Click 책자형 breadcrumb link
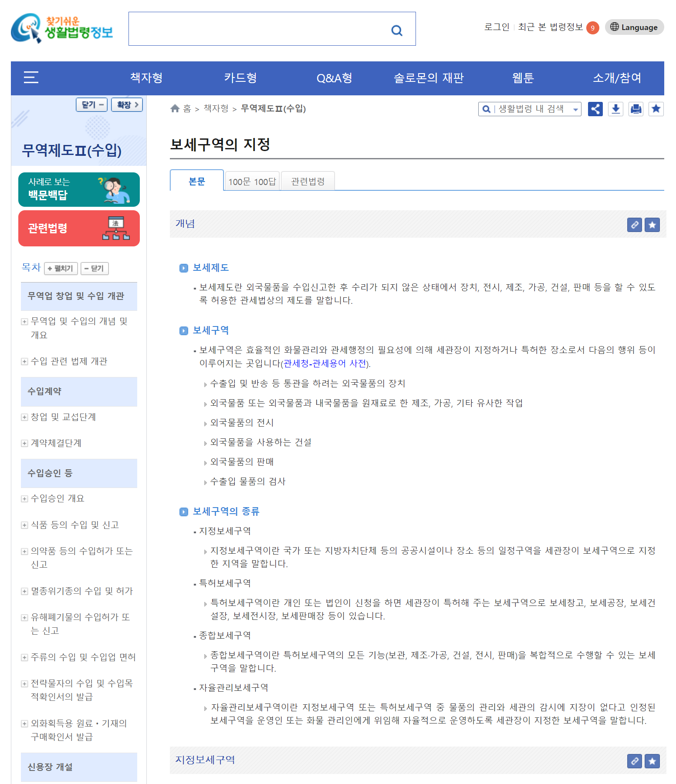 pyautogui.click(x=216, y=108)
